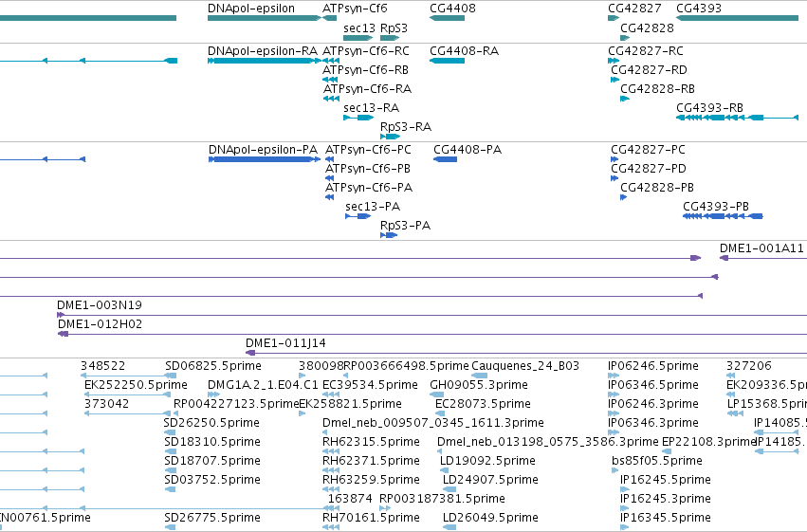The image size is (807, 532).
Task: Open transcript CG42827-RC
Action: [646, 51]
